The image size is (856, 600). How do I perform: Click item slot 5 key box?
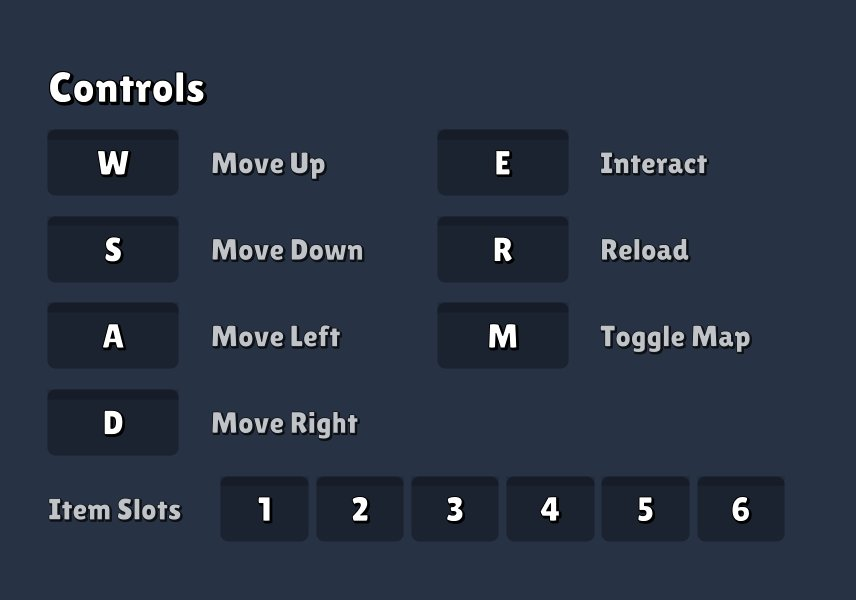645,509
